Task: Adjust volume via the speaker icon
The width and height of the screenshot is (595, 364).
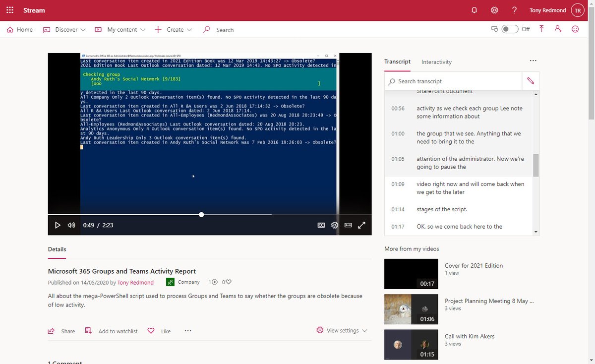Action: pyautogui.click(x=71, y=225)
